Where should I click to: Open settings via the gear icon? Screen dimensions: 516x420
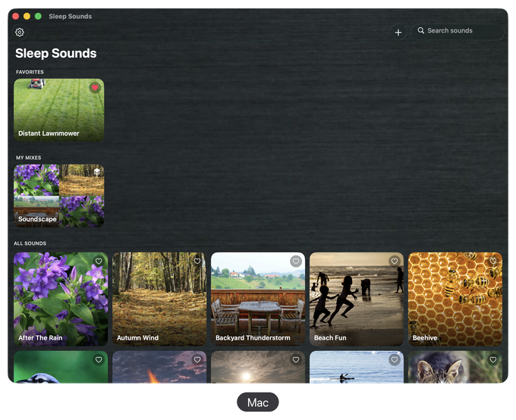coord(20,33)
